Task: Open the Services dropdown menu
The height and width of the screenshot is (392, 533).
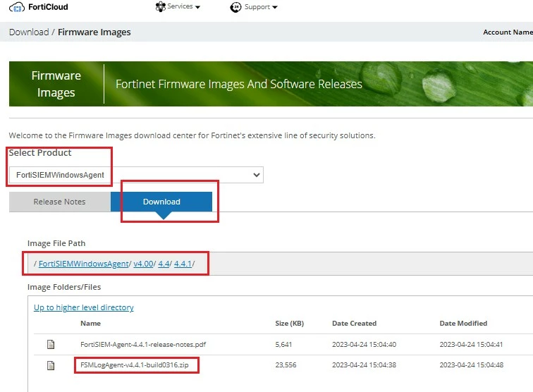Action: point(178,6)
